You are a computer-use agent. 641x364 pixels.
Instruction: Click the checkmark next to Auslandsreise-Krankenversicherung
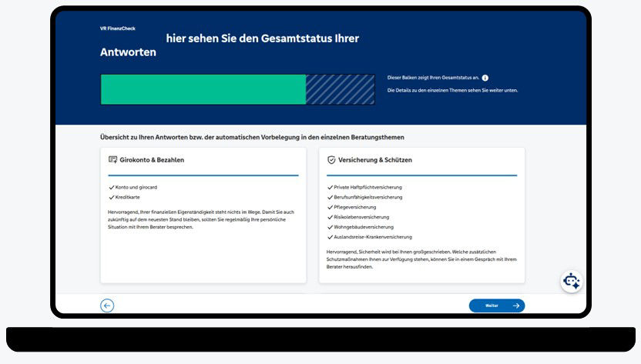click(x=330, y=237)
